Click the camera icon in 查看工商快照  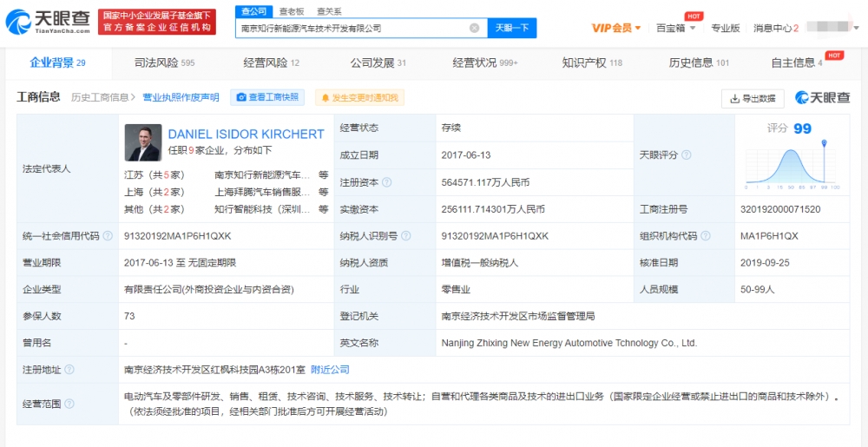pos(241,97)
